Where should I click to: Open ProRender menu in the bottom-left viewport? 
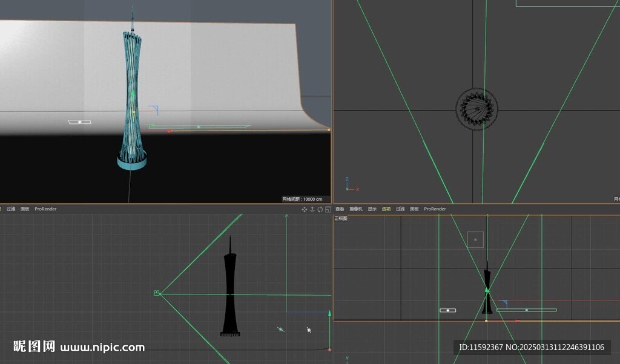(x=45, y=209)
